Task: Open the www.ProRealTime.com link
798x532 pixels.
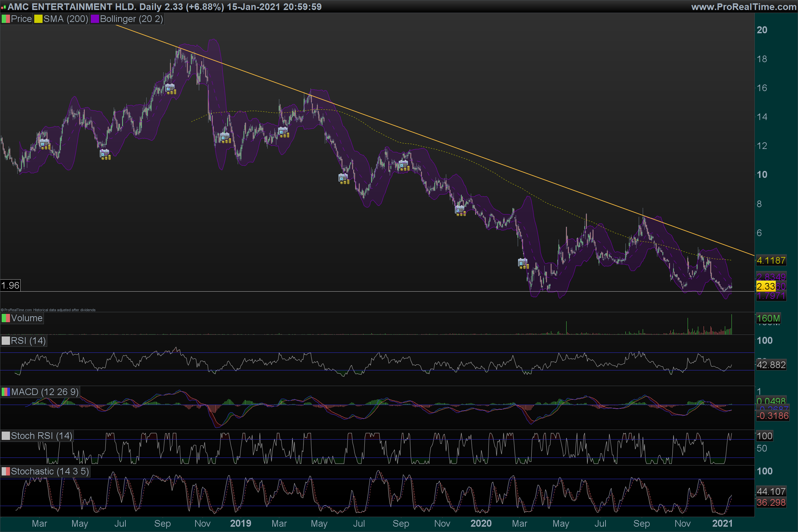Action: click(x=743, y=6)
